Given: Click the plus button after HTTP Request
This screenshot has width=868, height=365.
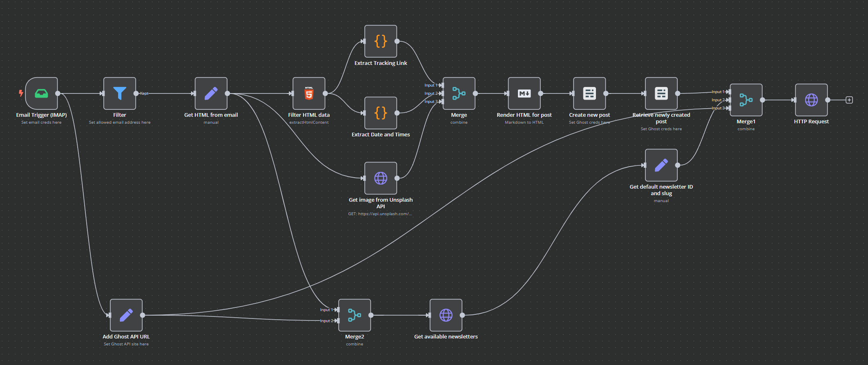Looking at the screenshot, I should [849, 100].
